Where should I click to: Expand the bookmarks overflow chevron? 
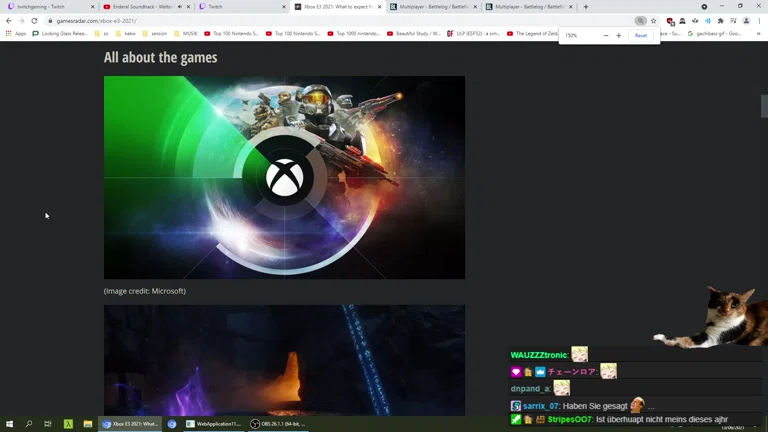[x=759, y=33]
